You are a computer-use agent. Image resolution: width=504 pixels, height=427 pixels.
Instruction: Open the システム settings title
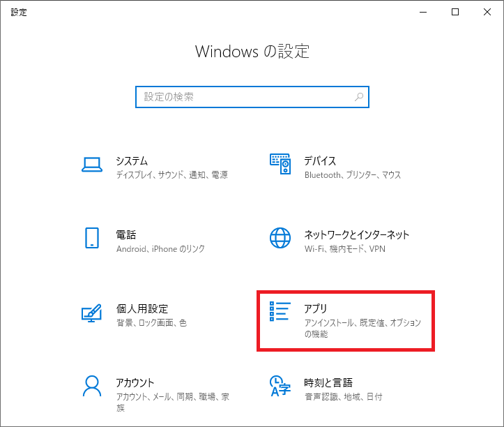point(132,160)
